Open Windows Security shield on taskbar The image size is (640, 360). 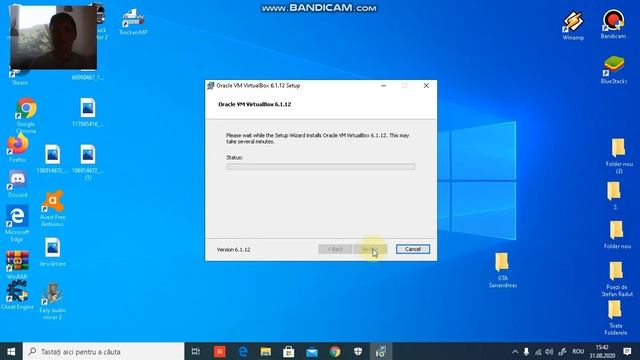[358, 351]
